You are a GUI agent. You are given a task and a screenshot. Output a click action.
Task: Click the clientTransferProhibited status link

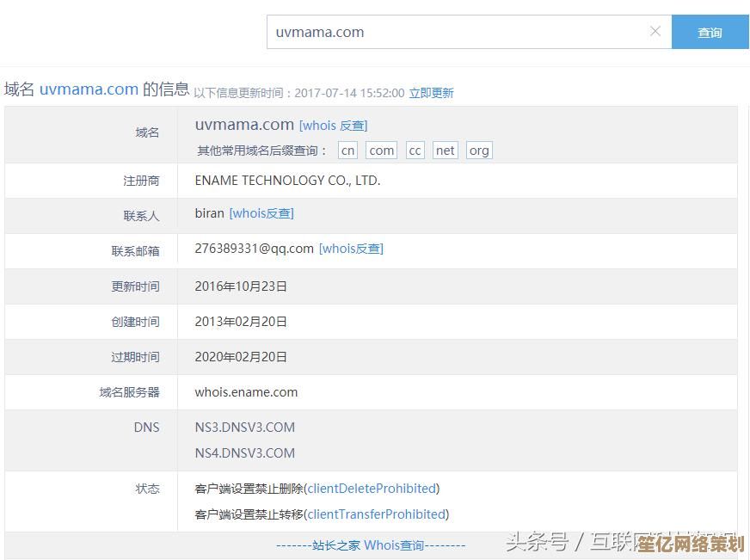click(377, 514)
